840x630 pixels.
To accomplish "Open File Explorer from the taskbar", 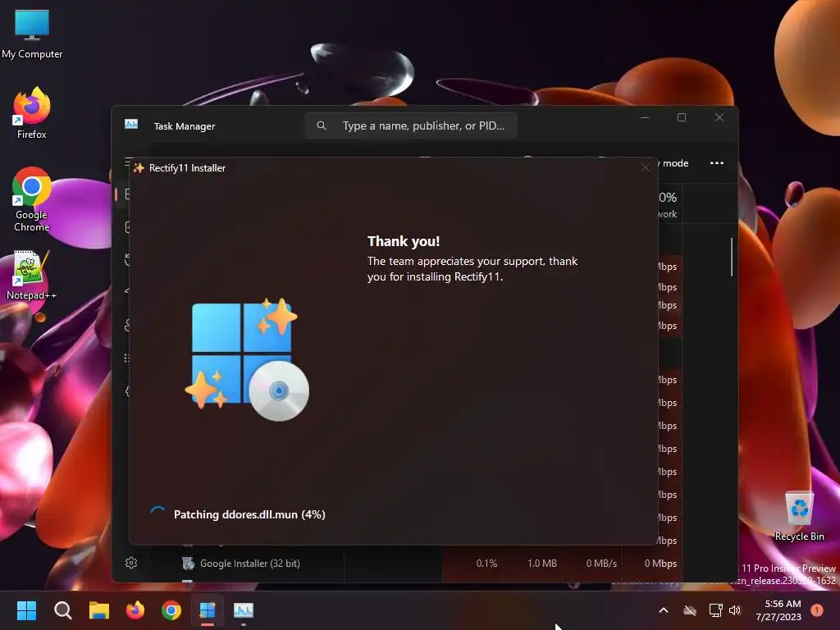I will point(99,610).
